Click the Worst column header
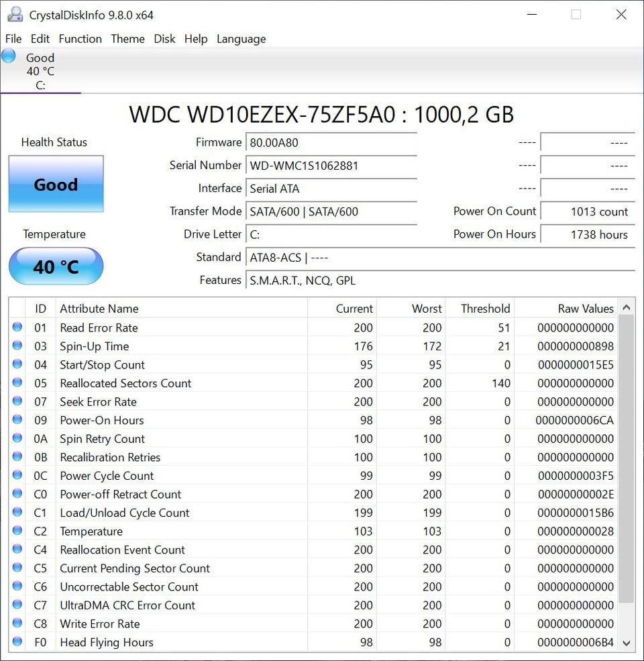 pos(411,308)
